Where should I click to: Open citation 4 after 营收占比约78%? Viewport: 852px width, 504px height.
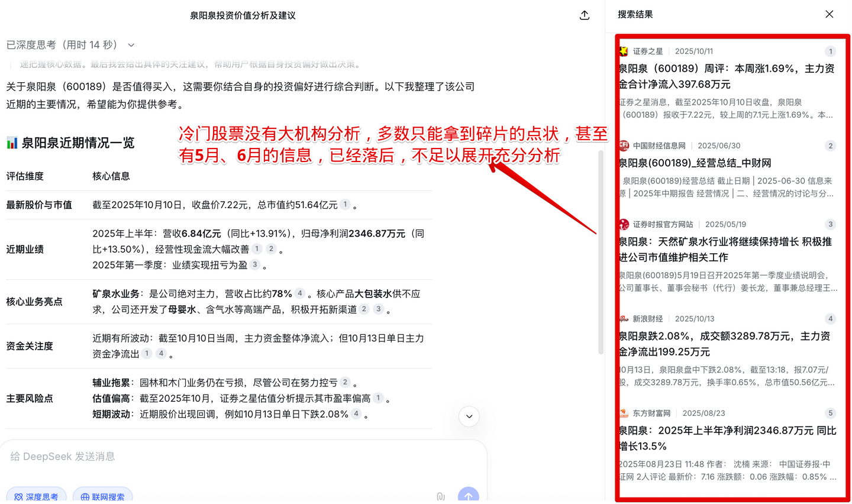[x=300, y=293]
